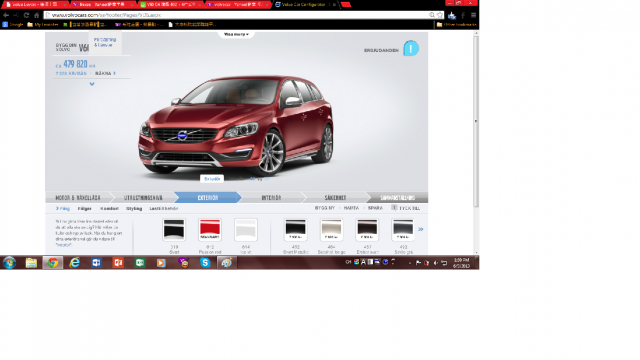Go to the INTERIÖR step
The width and height of the screenshot is (640, 360).
pos(271,198)
